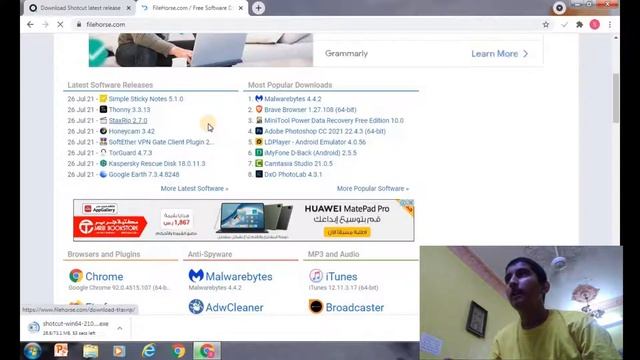Open Chrome's three-dot menu

[x=610, y=24]
